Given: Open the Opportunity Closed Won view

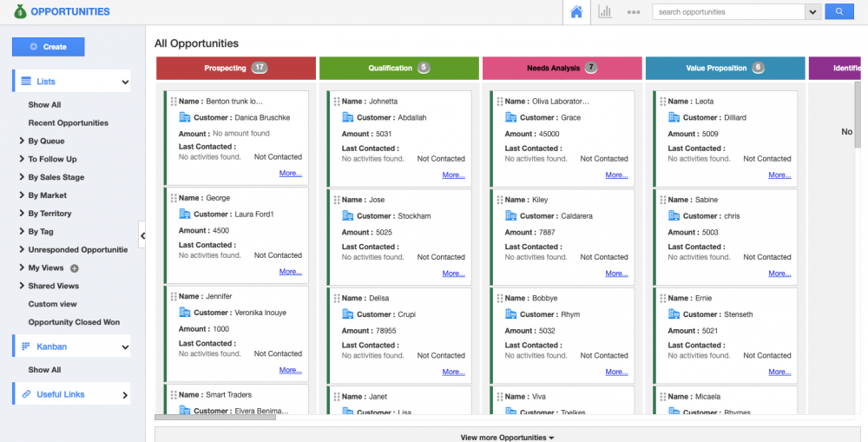Looking at the screenshot, I should click(x=74, y=322).
